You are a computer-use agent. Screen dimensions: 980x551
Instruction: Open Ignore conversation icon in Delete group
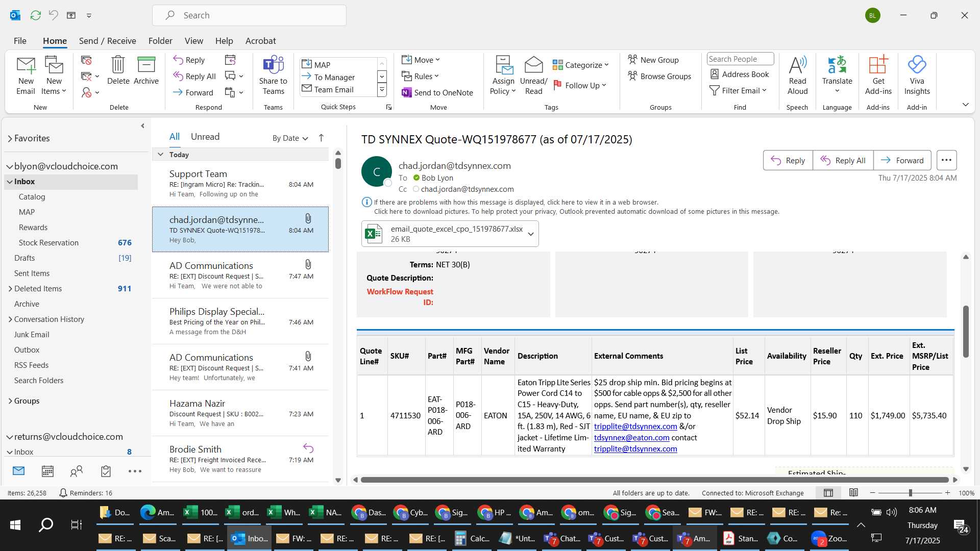coord(86,60)
